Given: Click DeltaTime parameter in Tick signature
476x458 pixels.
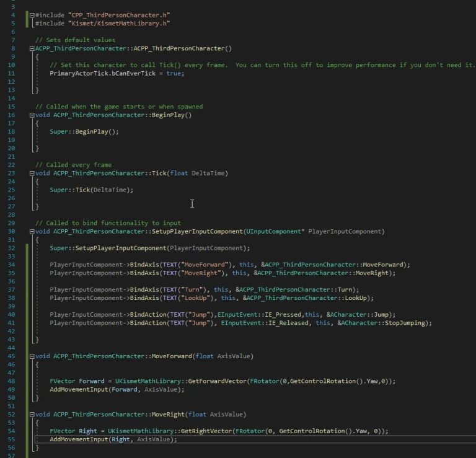Looking at the screenshot, I should click(208, 174).
